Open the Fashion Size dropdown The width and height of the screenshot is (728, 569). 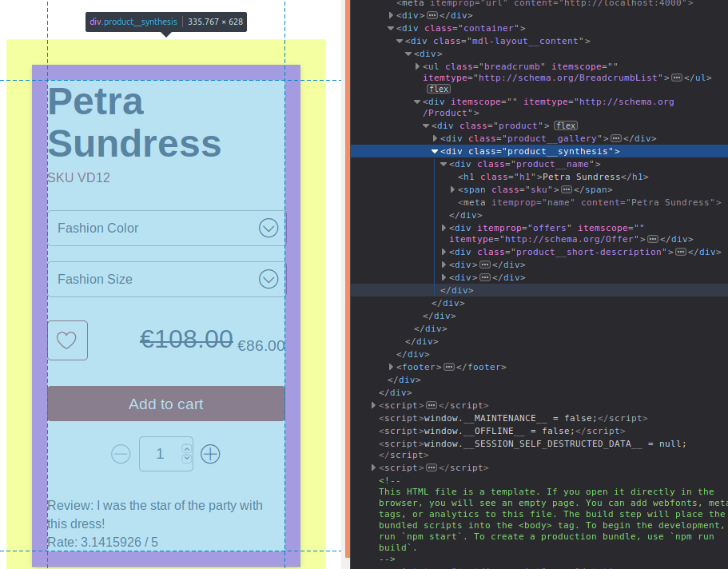pyautogui.click(x=167, y=279)
